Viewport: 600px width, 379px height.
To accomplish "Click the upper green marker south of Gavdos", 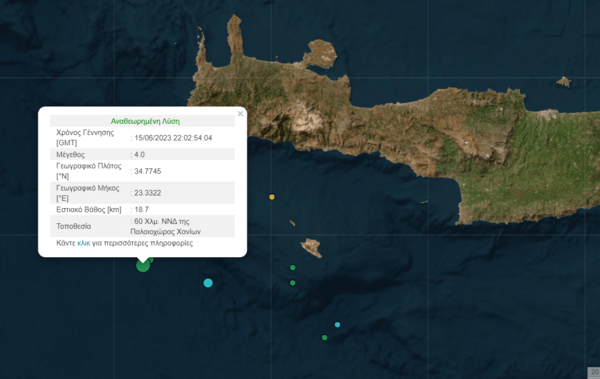I will click(293, 268).
